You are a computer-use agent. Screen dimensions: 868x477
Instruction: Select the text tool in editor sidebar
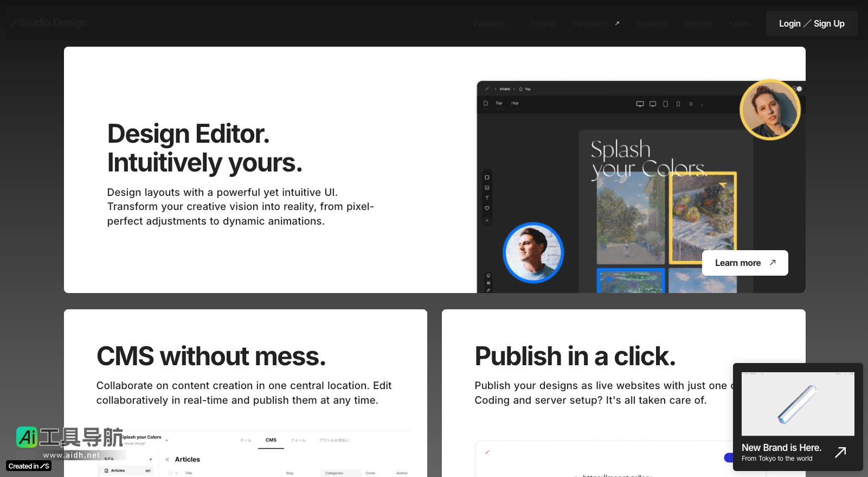[487, 198]
